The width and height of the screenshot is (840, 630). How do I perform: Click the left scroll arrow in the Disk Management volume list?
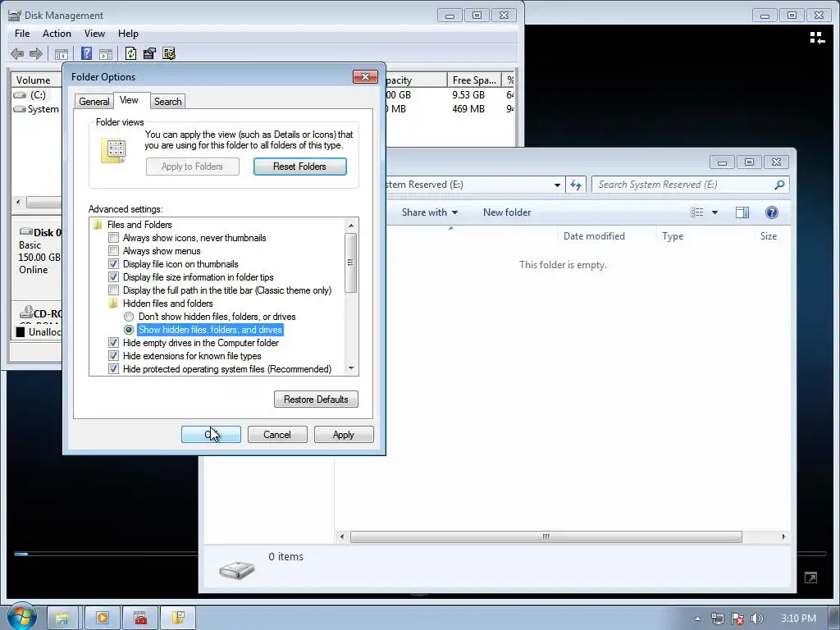pyautogui.click(x=19, y=202)
